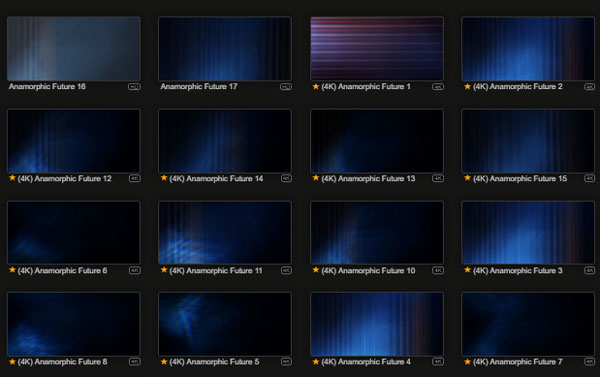The height and width of the screenshot is (377, 600).
Task: Click the "(4K) Anamorphic Future 10" label
Action: (x=368, y=271)
